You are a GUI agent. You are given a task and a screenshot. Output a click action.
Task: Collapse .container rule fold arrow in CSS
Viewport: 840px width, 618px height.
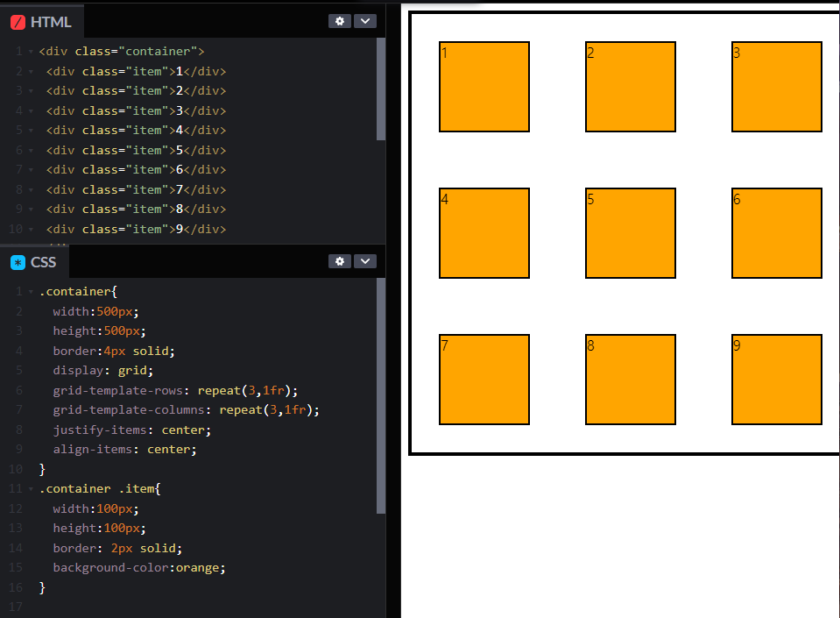pos(31,292)
